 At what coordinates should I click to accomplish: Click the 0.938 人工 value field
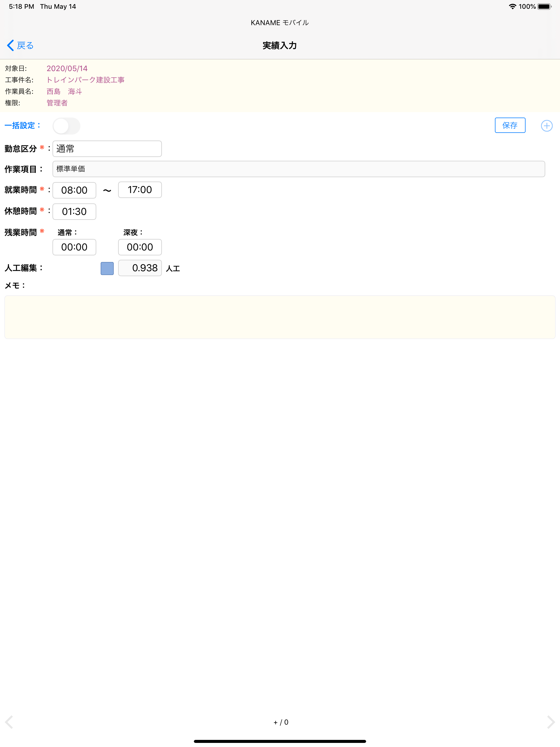(x=140, y=268)
